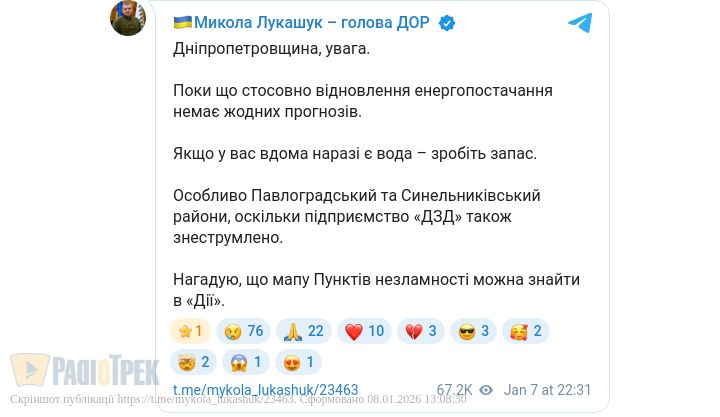Image resolution: width=720 pixels, height=417 pixels.
Task: Click the exploding head reaction with 2
Action: pyautogui.click(x=193, y=361)
